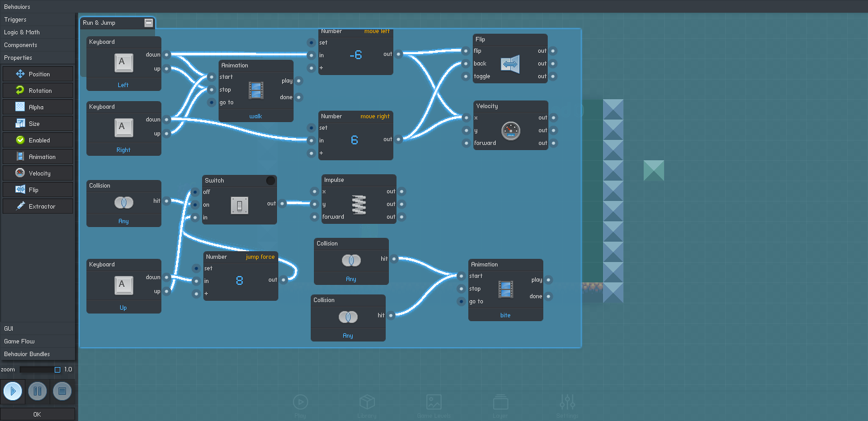This screenshot has width=868, height=421.
Task: Select the Position property item
Action: 38,74
